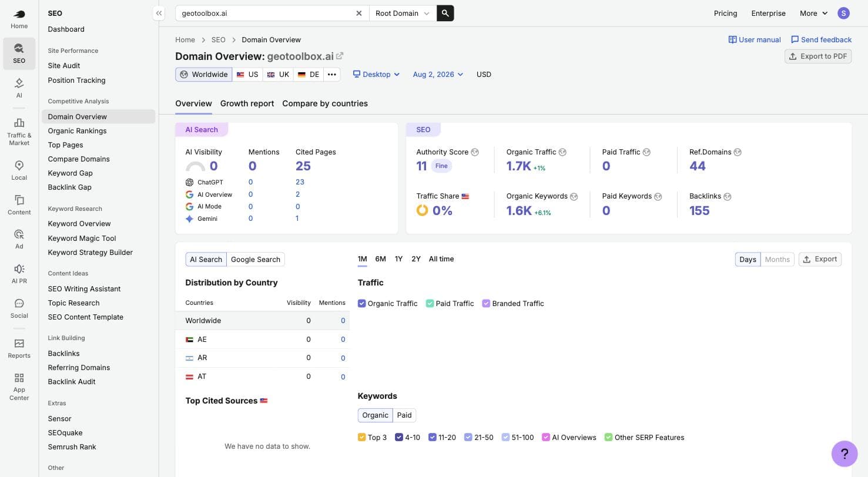868x477 pixels.
Task: Click the Ref.Domains info globe icon
Action: (738, 152)
